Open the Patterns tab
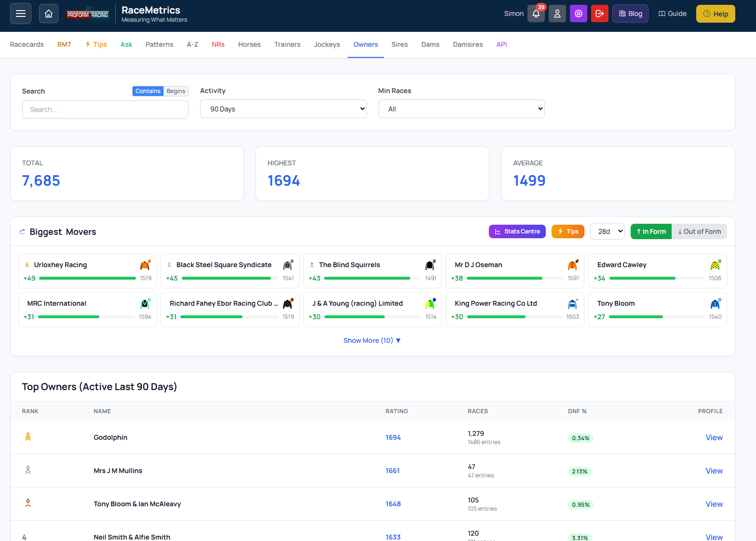The height and width of the screenshot is (541, 756). click(159, 44)
